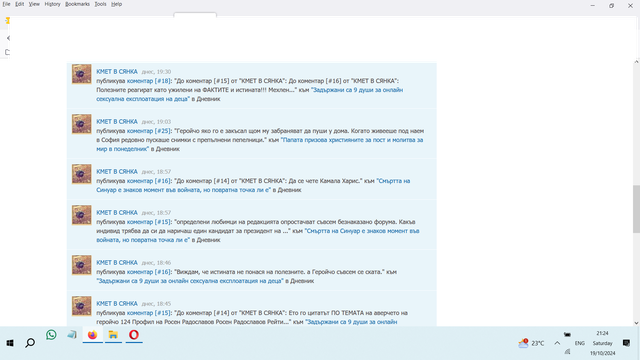Screen dimensions: 640x360
Task: Open коментар [#16] link in 18:46 post
Action: coord(149,272)
